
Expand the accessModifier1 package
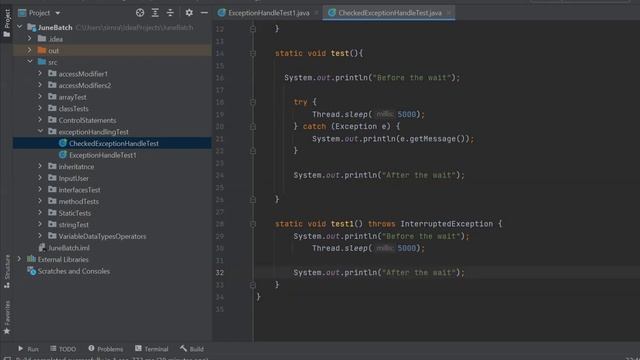click(x=40, y=73)
